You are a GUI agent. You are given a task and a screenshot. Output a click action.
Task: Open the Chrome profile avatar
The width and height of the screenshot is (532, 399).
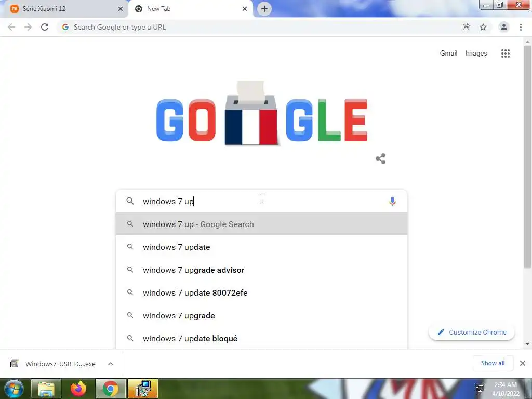point(504,27)
